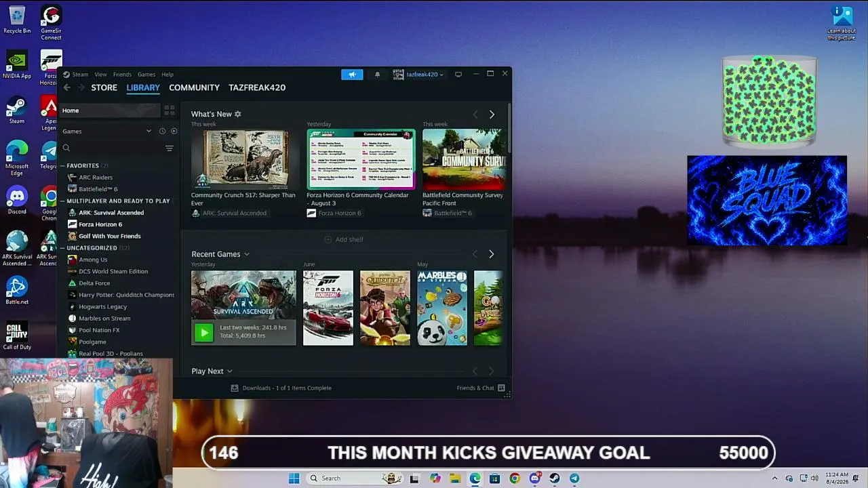Click the Steam announcements megaphone button
Viewport: 868px width, 488px height.
pos(352,75)
